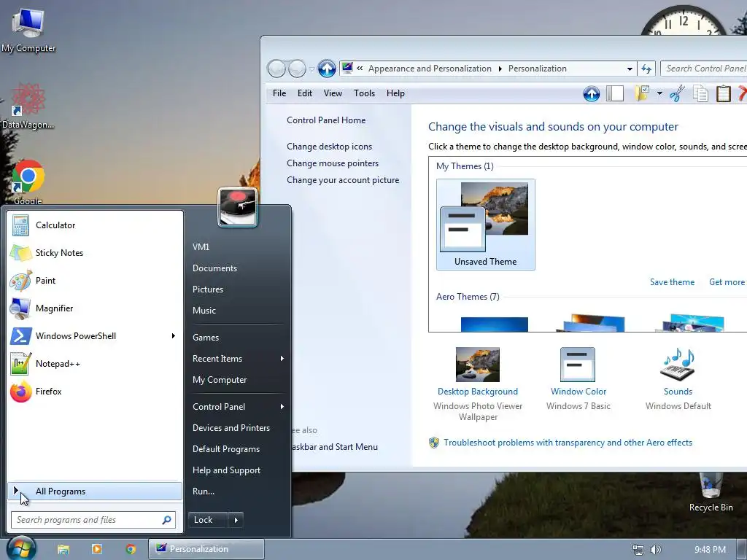Launch Notepad++ from the Start menu

point(95,363)
